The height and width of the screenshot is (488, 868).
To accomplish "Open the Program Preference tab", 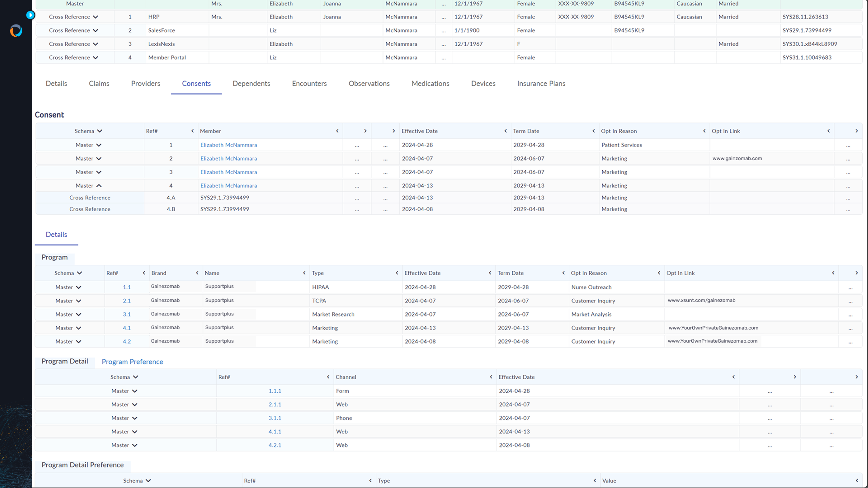I will click(132, 362).
